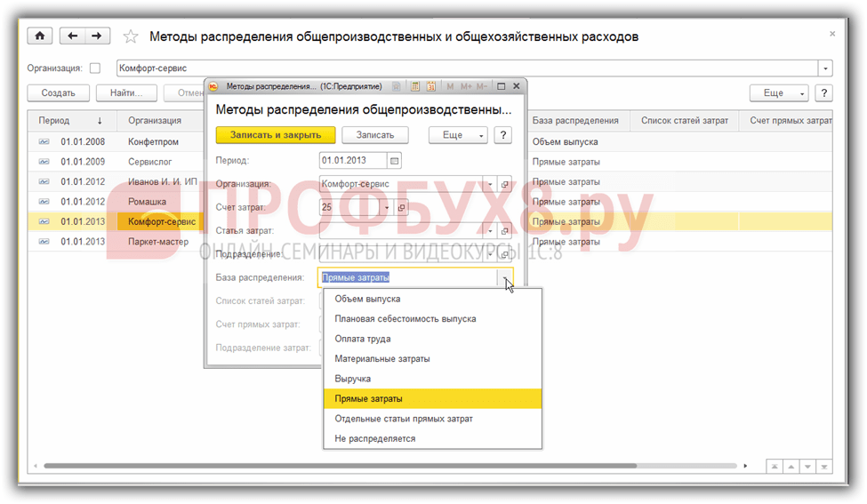This screenshot has width=867, height=504.
Task: Sort by the Период column header
Action: pyautogui.click(x=72, y=121)
